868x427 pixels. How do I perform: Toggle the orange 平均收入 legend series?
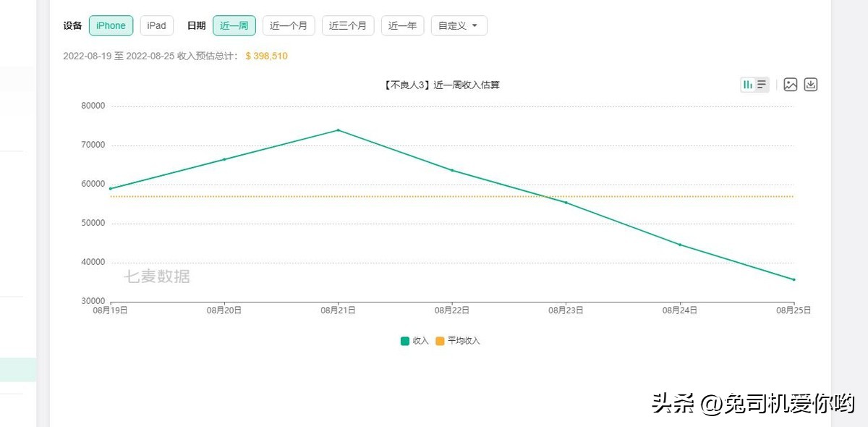point(458,341)
